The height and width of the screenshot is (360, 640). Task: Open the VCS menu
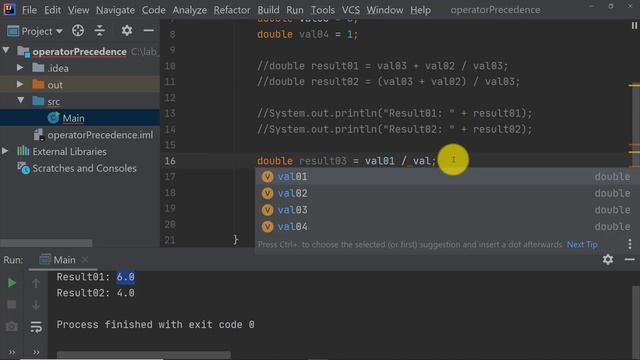[351, 10]
